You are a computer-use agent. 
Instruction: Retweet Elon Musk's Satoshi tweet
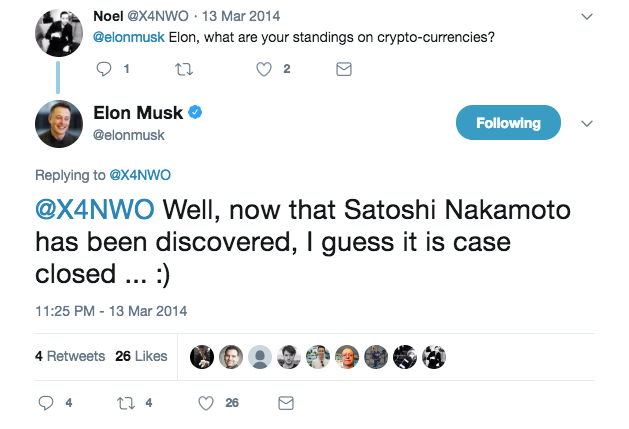tap(125, 403)
